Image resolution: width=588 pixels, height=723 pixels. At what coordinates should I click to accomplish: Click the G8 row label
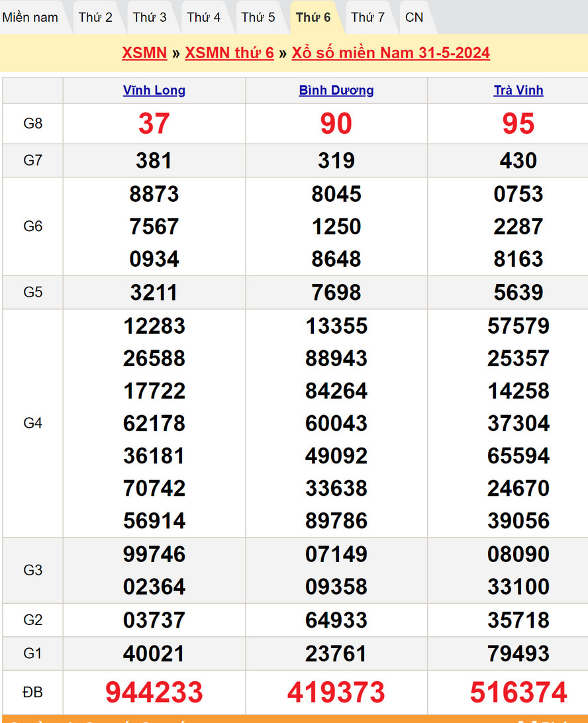pyautogui.click(x=33, y=124)
